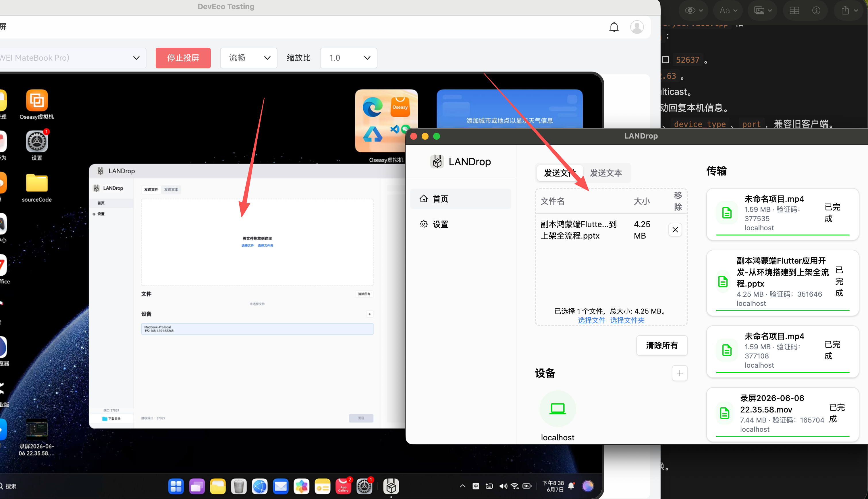868x499 pixels.
Task: Open the MateBook Pro device dropdown
Action: (x=73, y=58)
